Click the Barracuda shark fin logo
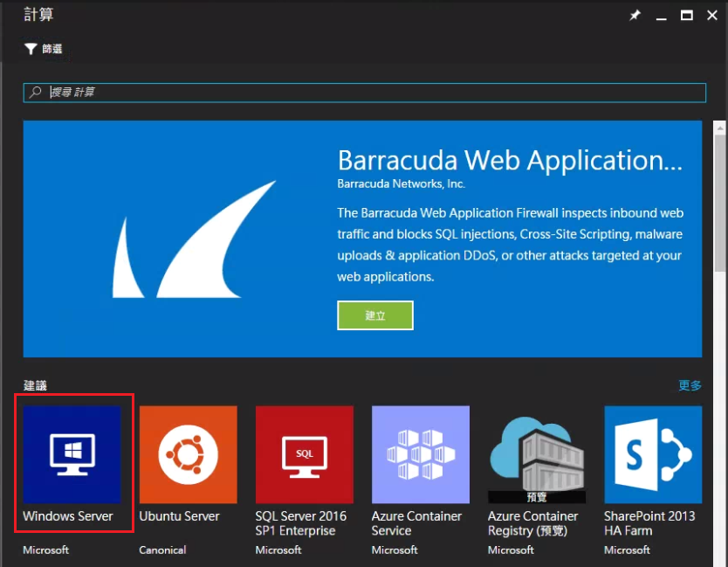This screenshot has height=567, width=728. pos(194,239)
